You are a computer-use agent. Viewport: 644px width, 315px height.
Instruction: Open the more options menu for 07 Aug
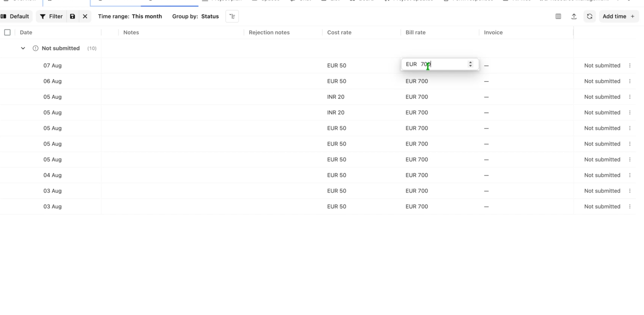pyautogui.click(x=630, y=65)
